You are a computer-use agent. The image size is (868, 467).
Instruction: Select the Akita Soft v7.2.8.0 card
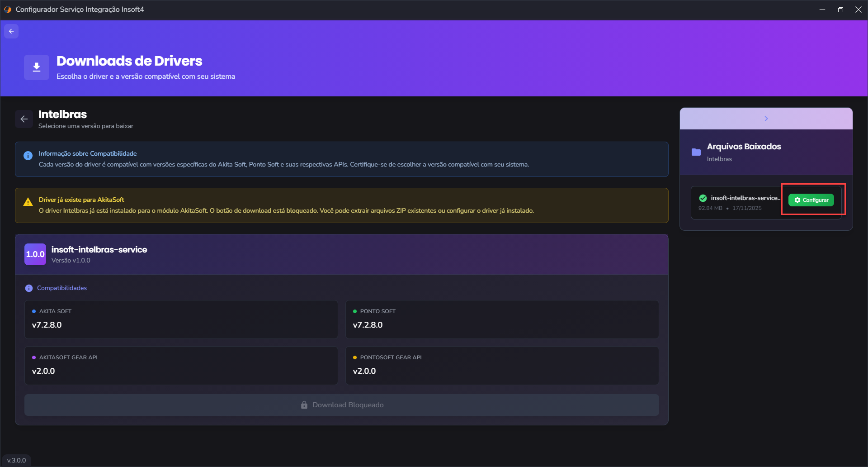181,319
